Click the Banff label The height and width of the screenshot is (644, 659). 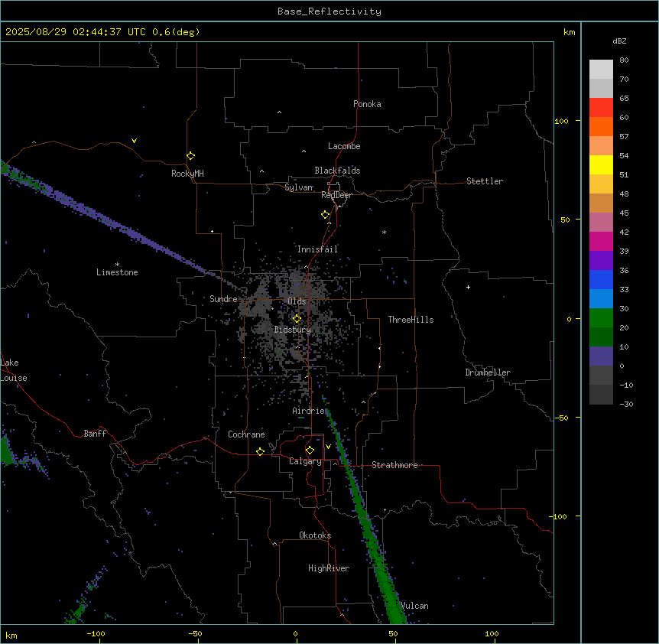coord(95,434)
